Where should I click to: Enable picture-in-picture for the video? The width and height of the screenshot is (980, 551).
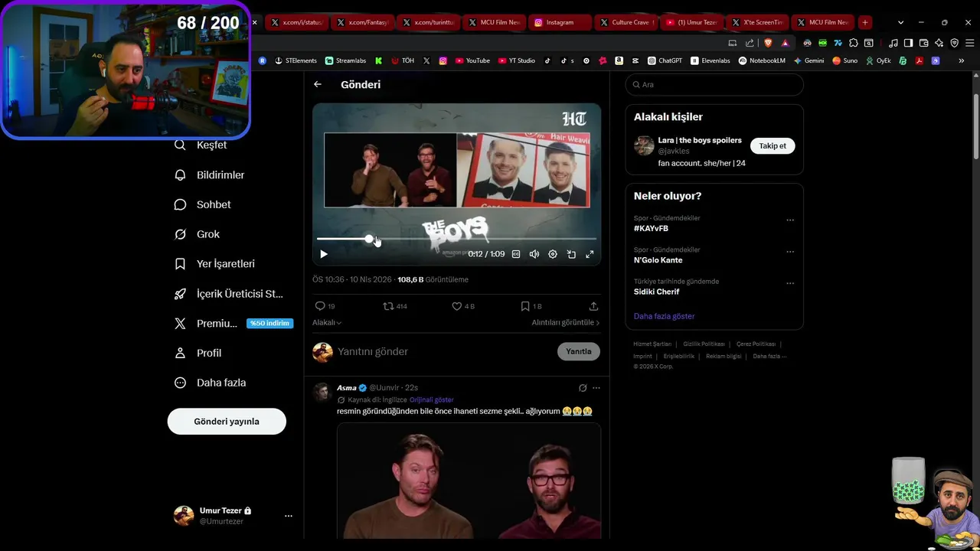click(571, 254)
